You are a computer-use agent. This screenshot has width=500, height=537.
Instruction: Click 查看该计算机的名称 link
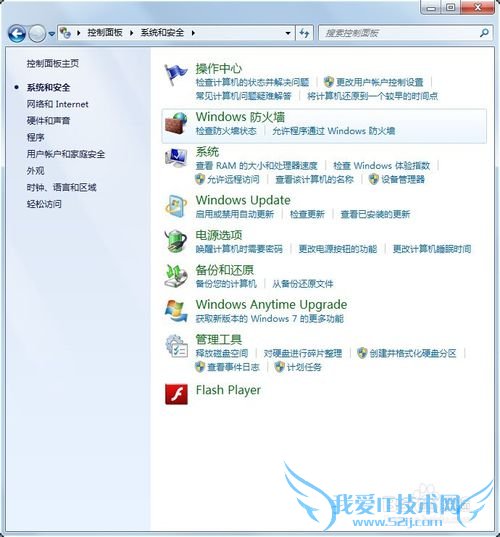(314, 179)
